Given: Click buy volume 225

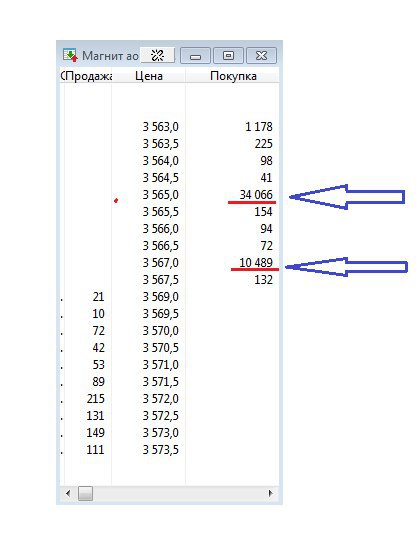Looking at the screenshot, I should coord(264,144).
